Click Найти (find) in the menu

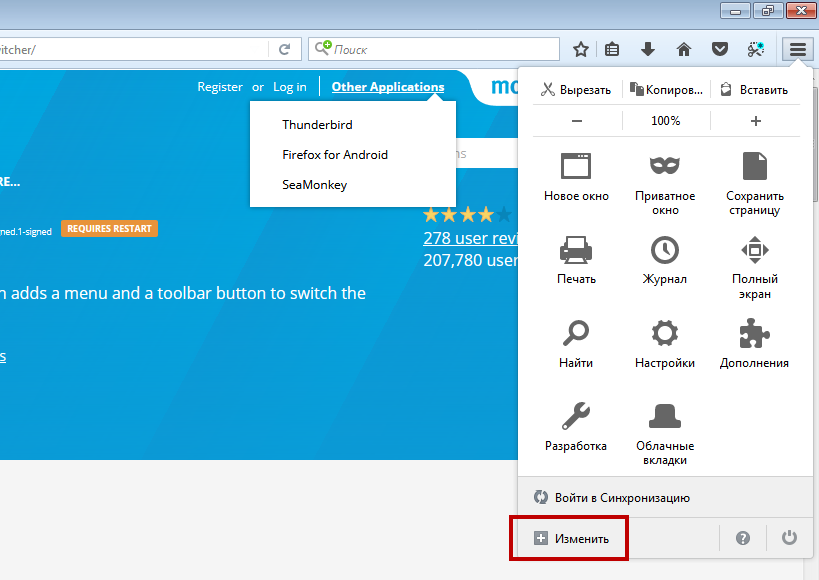coord(576,344)
